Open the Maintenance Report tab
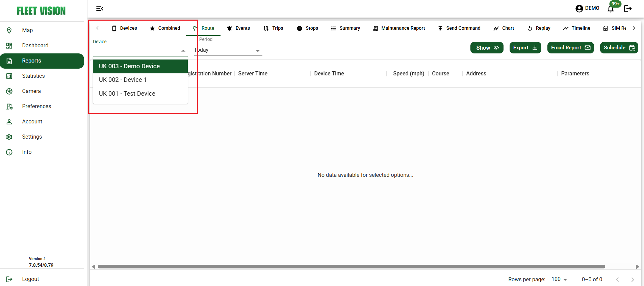644x286 pixels. click(399, 28)
